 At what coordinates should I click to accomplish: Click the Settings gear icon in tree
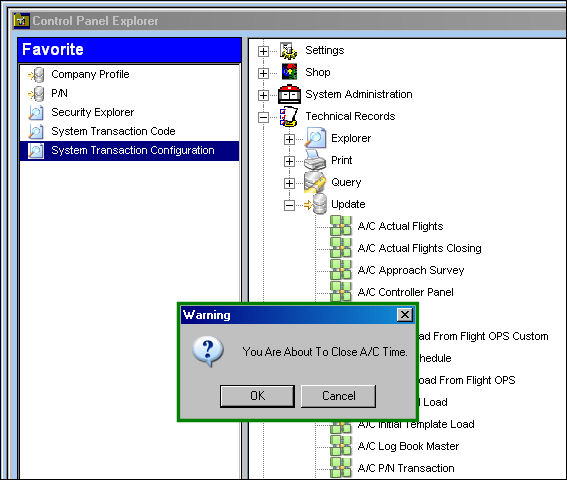point(289,51)
